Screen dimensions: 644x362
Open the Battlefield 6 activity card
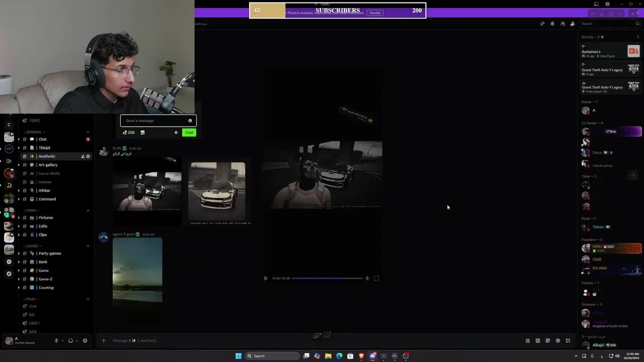coord(611,51)
